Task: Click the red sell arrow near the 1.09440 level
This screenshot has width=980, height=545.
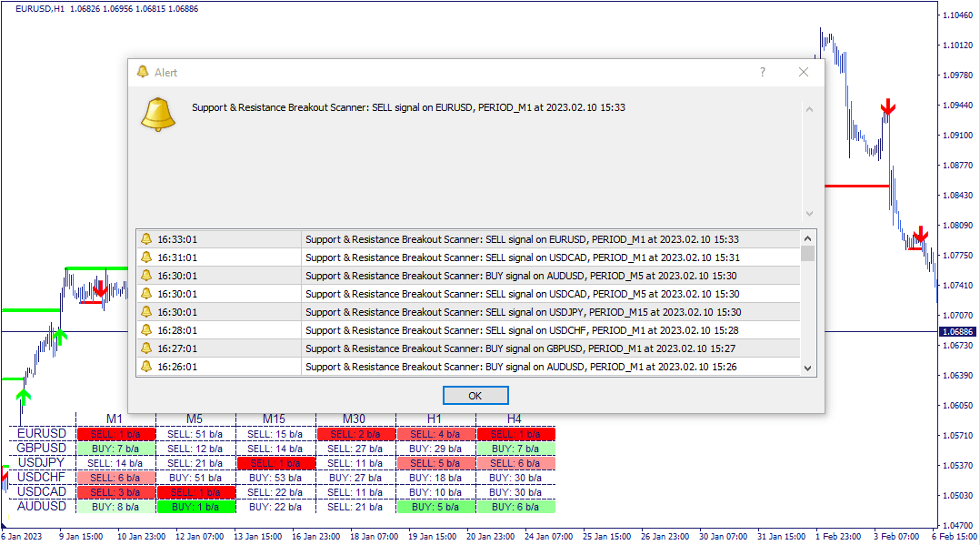Action: [x=888, y=107]
